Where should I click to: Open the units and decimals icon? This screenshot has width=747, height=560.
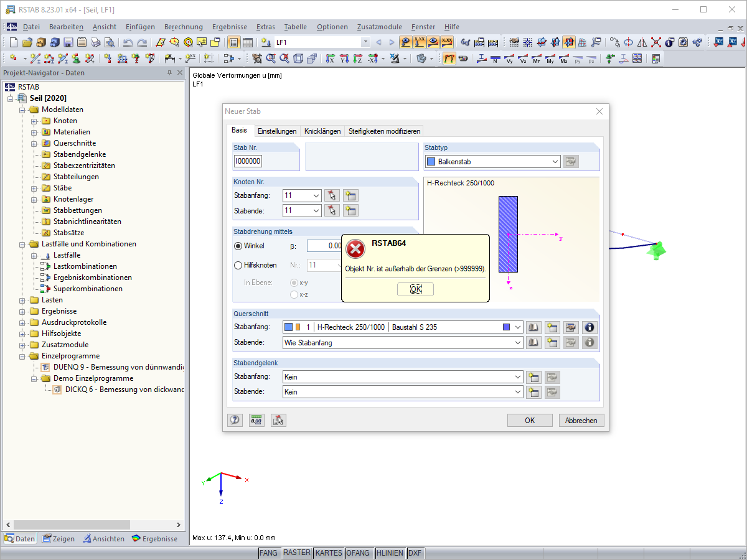(256, 420)
